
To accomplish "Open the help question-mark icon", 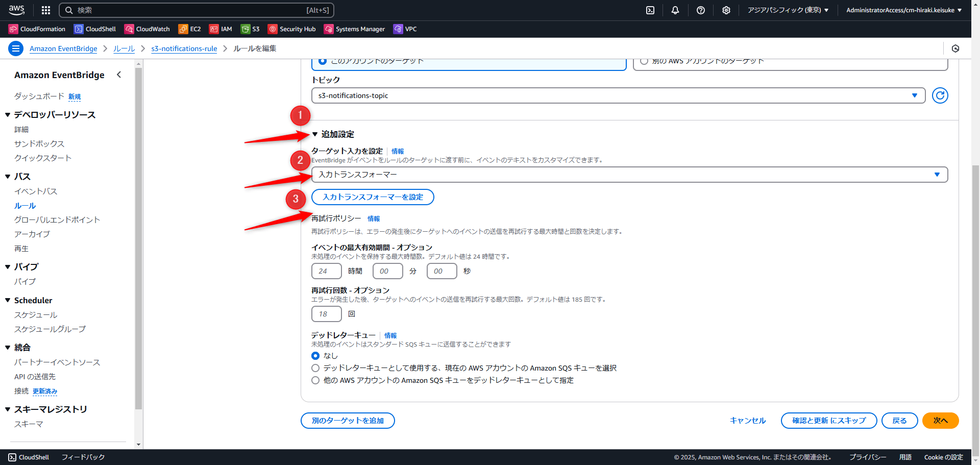I will 701,10.
